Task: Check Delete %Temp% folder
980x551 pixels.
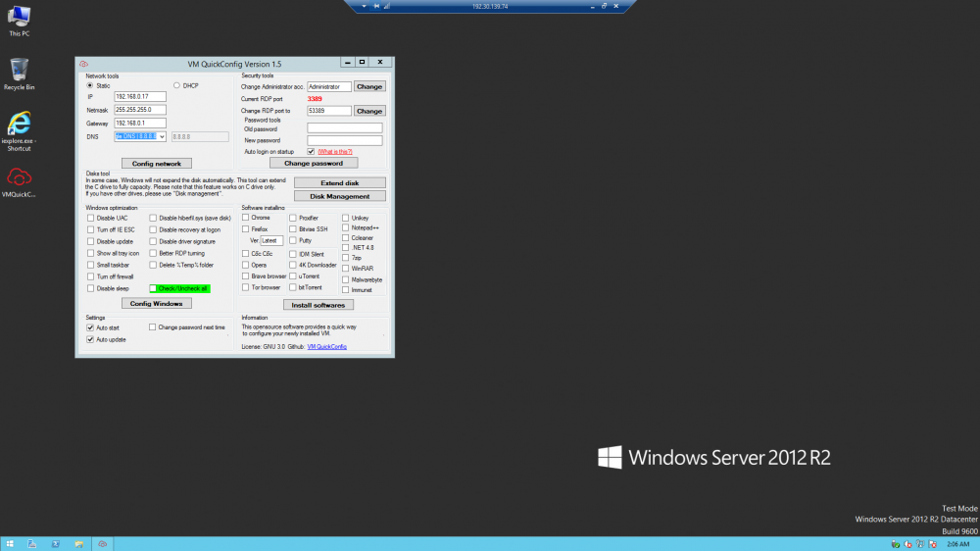Action: 153,265
